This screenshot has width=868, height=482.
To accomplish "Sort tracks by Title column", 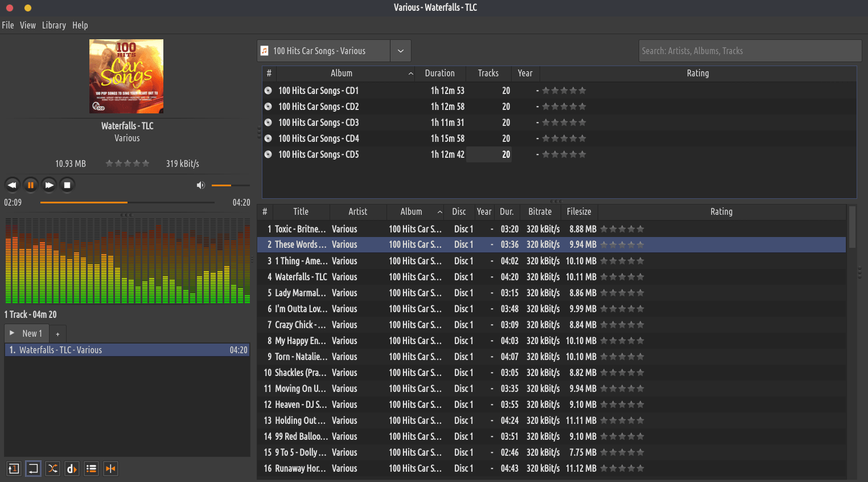I will point(301,211).
